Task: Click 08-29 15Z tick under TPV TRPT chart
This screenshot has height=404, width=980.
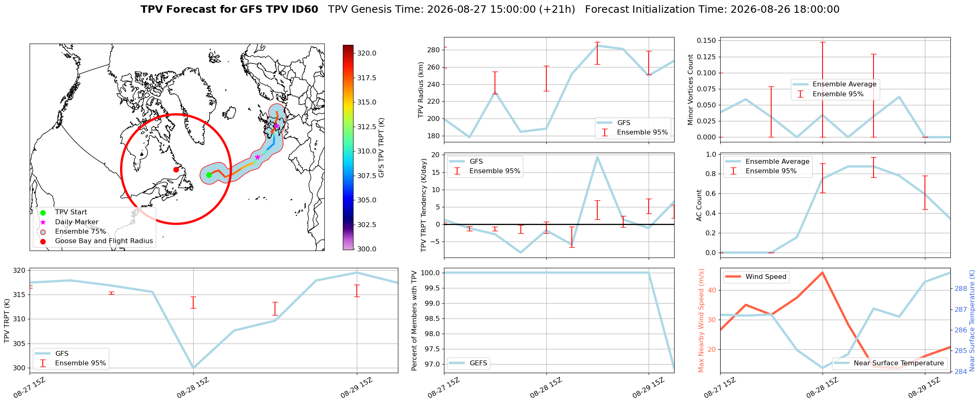Action: pos(356,388)
